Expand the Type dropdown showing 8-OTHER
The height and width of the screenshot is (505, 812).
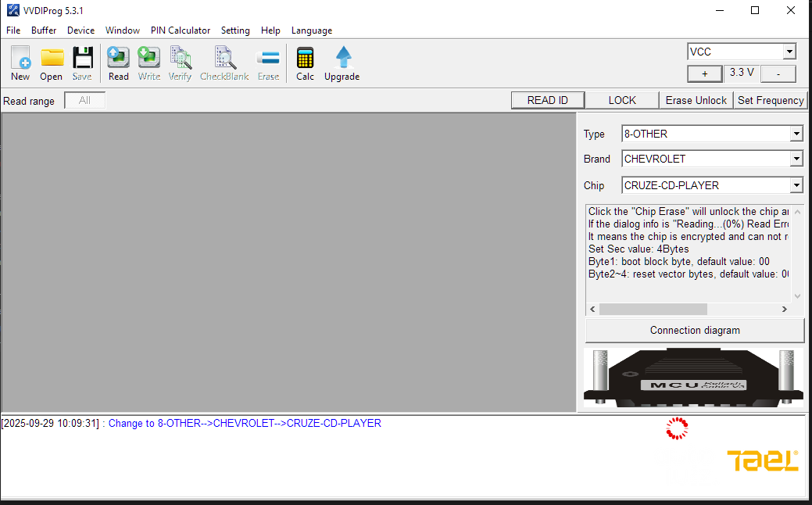(x=796, y=134)
